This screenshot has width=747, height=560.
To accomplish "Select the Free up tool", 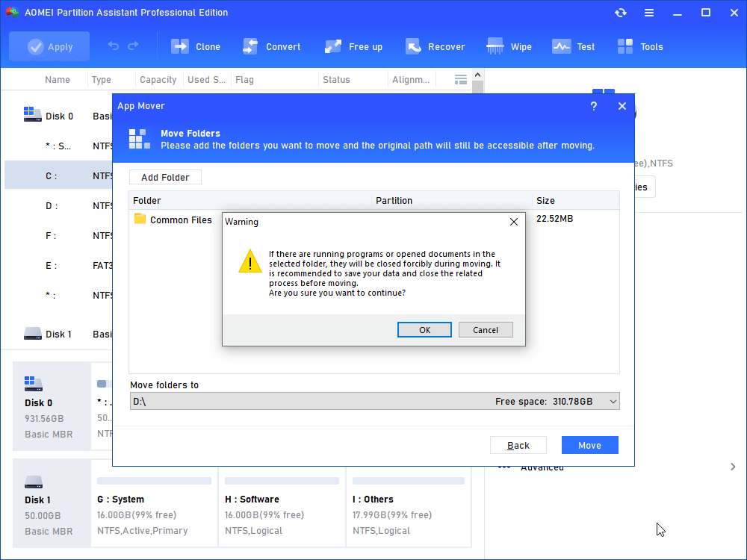I will pyautogui.click(x=333, y=46).
